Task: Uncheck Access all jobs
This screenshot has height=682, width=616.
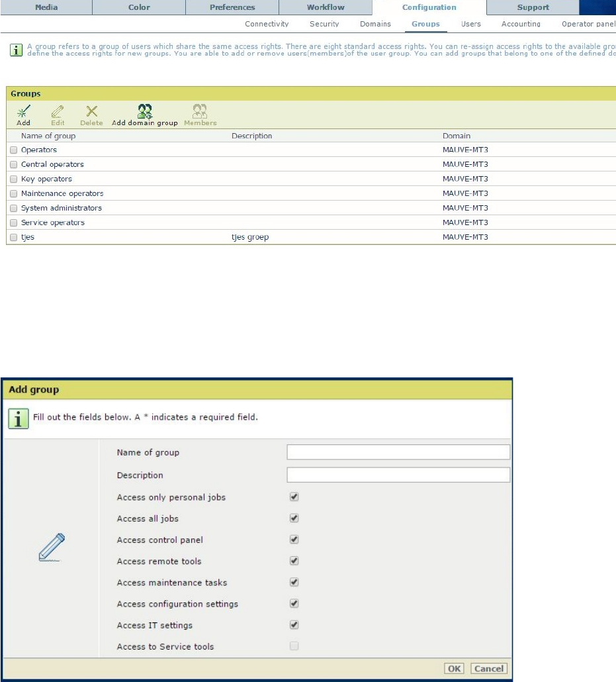Action: pyautogui.click(x=294, y=518)
